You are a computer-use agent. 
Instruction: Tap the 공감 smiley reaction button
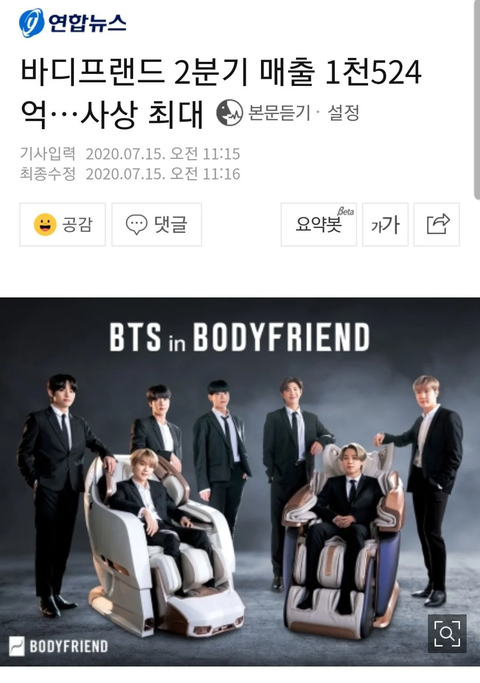pos(62,224)
